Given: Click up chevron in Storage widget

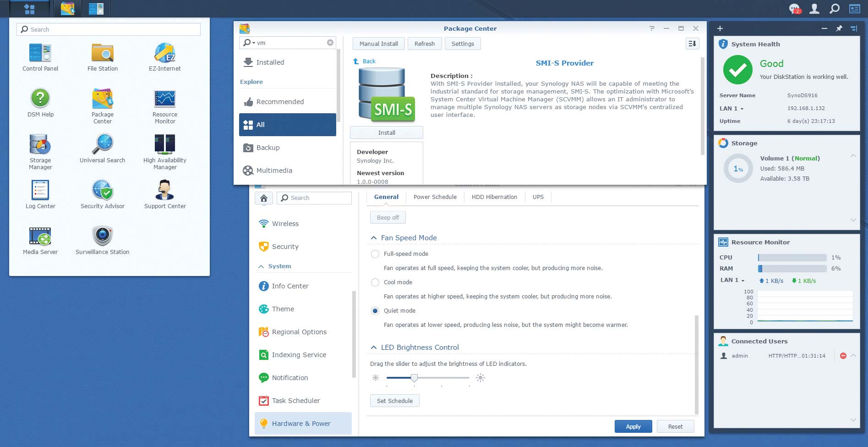Looking at the screenshot, I should tap(853, 156).
